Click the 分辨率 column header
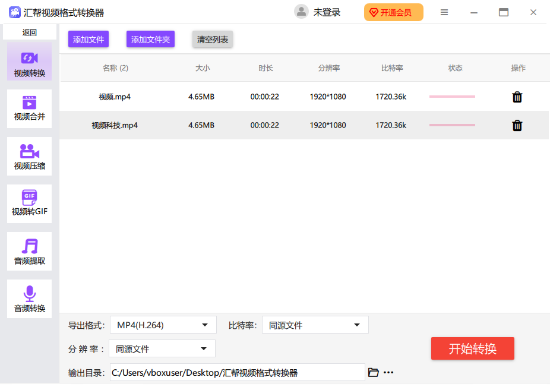The image size is (550, 385). [329, 68]
